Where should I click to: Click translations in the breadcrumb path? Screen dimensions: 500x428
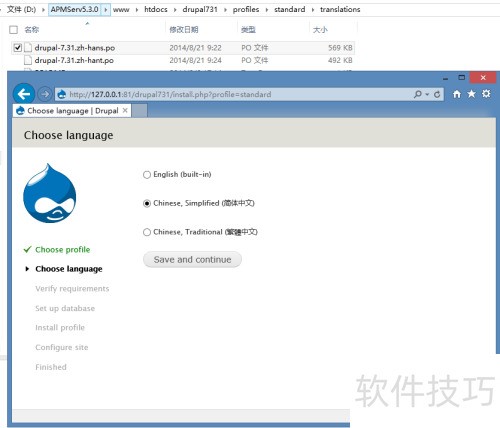340,10
